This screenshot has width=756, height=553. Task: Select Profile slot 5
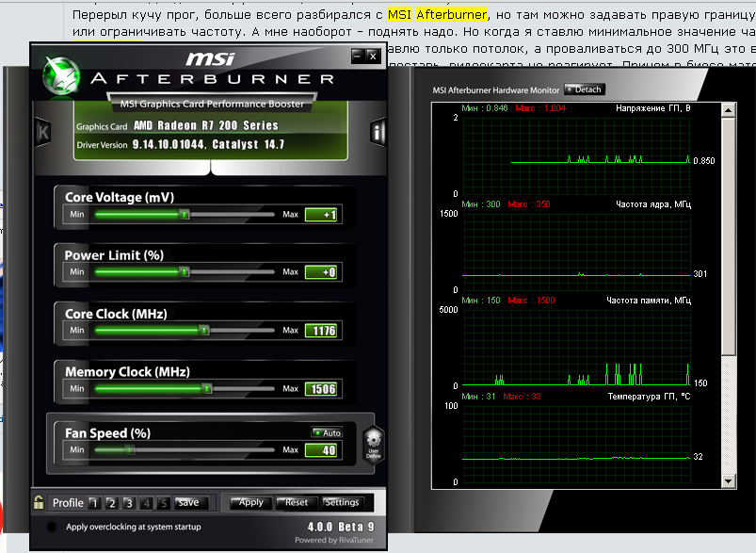point(164,503)
